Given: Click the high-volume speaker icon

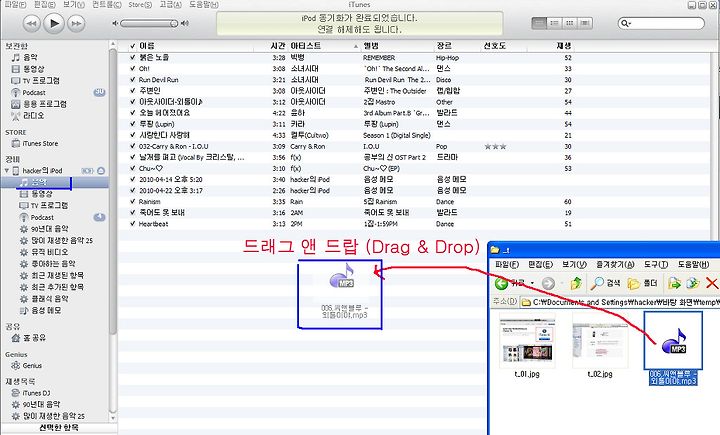Looking at the screenshot, I should pos(185,23).
